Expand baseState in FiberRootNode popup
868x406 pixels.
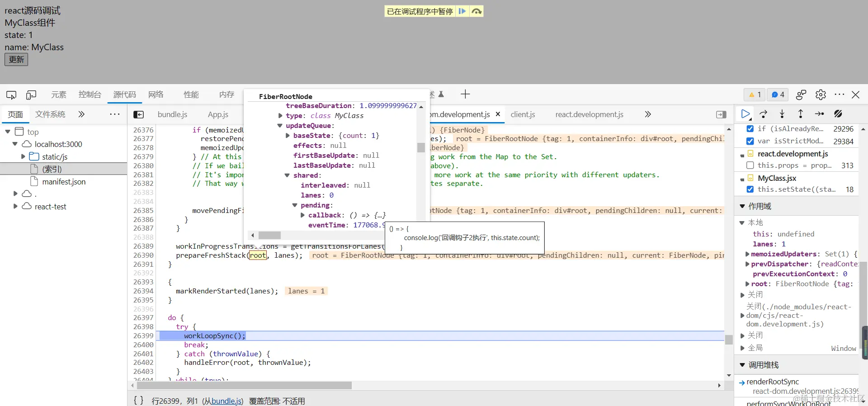click(x=288, y=136)
